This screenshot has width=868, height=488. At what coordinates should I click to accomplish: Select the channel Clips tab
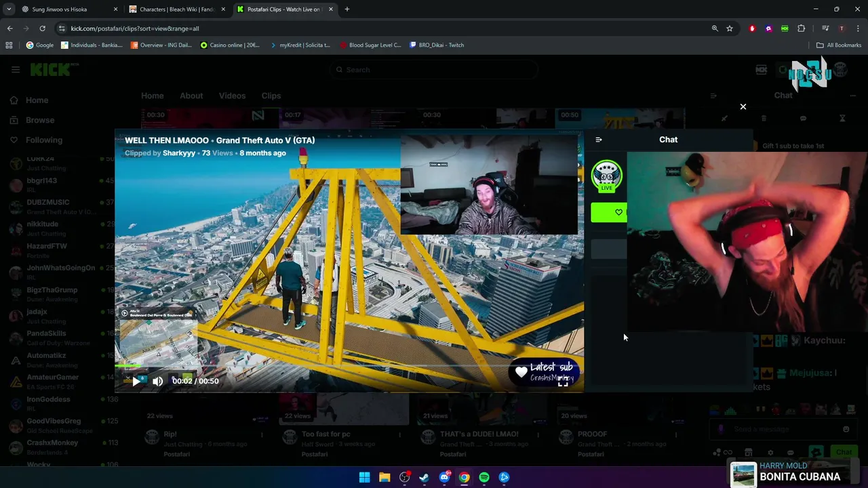(x=271, y=96)
